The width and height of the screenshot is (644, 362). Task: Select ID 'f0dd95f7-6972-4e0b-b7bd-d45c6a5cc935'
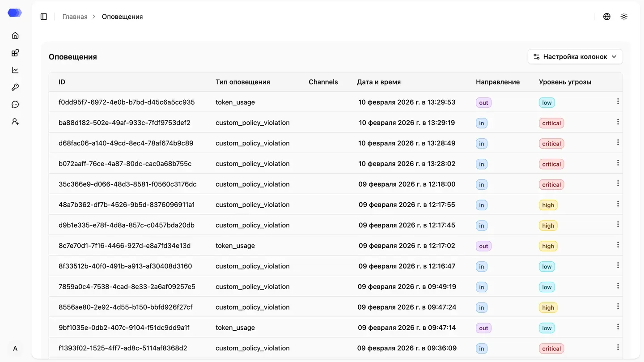click(127, 102)
